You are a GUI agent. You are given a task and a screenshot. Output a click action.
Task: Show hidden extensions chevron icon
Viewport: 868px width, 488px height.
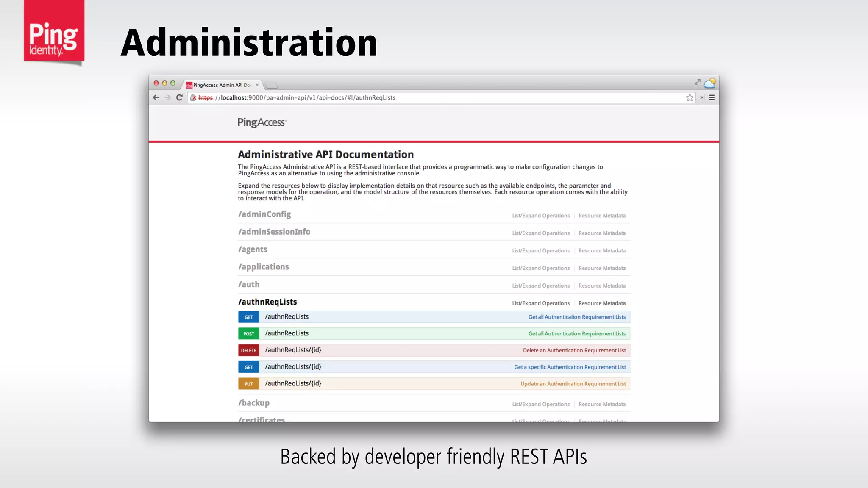tap(701, 97)
